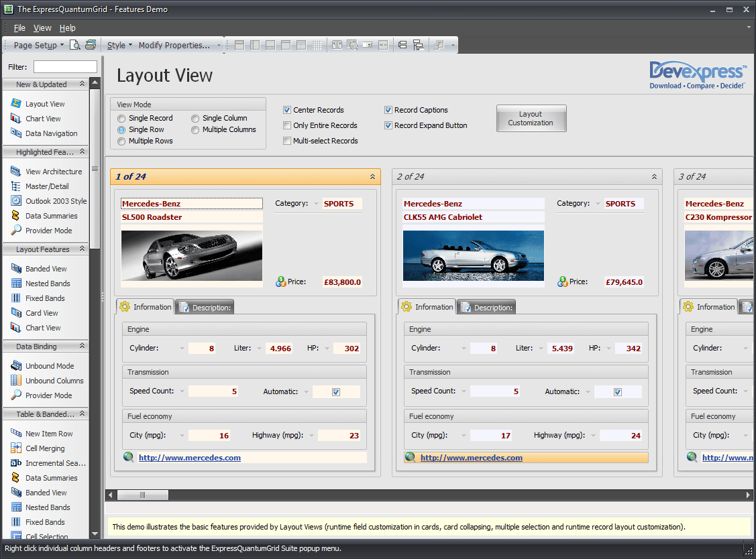This screenshot has width=756, height=559.
Task: Collapse Layout Features sidebar group
Action: coord(82,249)
